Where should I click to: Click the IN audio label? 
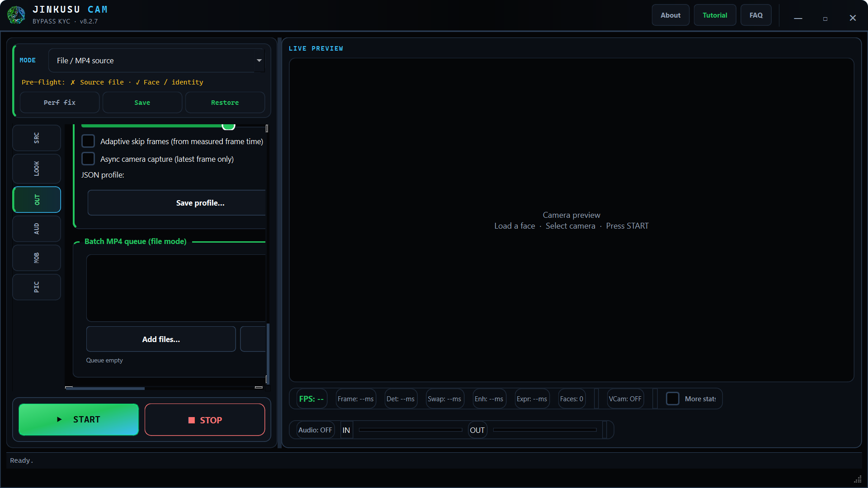click(346, 430)
